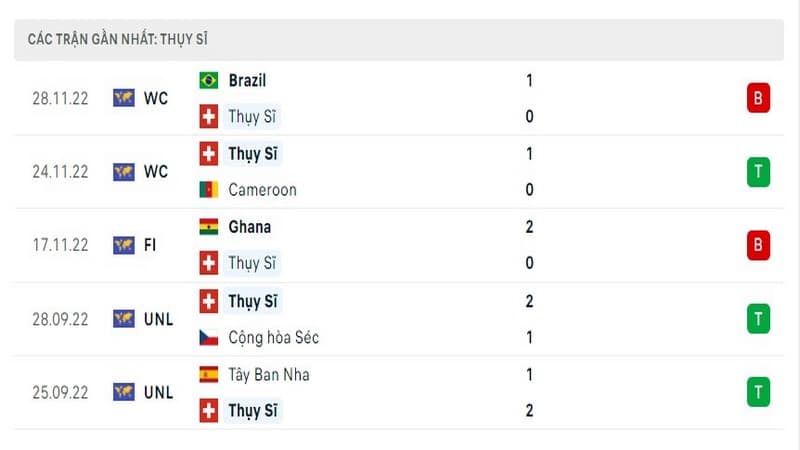The height and width of the screenshot is (450, 800).
Task: Open the Cameroon team link
Action: [262, 190]
